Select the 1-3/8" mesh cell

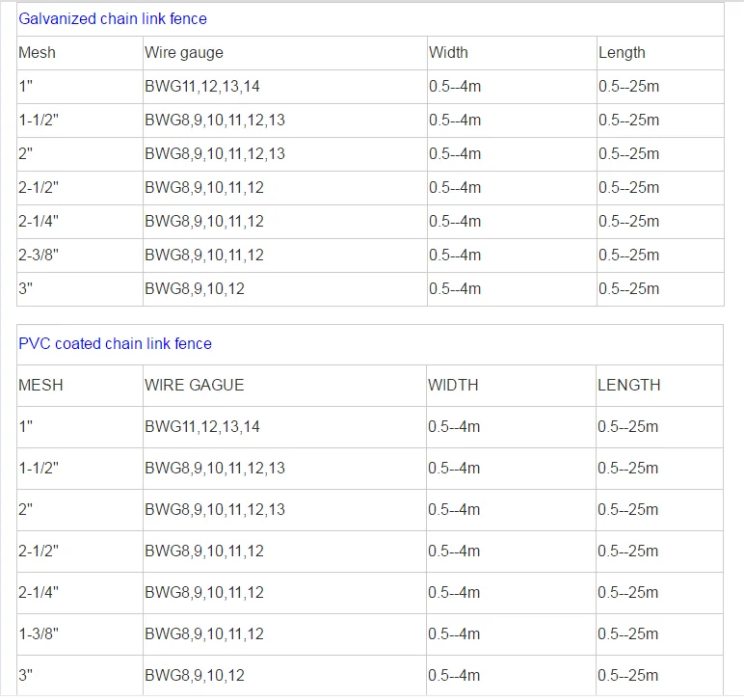(39, 633)
